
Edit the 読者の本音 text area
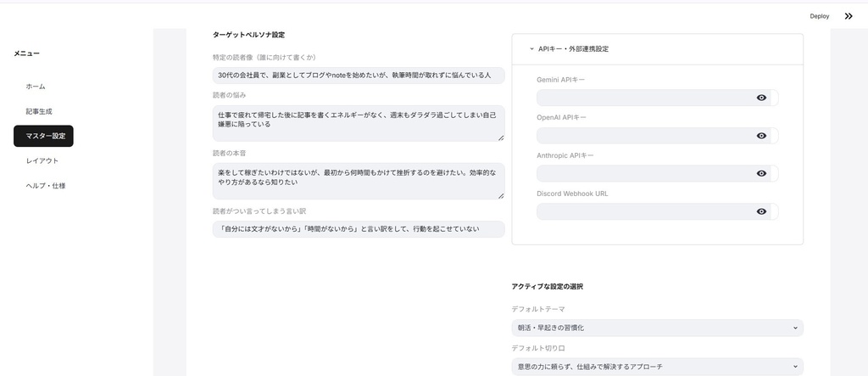(359, 181)
